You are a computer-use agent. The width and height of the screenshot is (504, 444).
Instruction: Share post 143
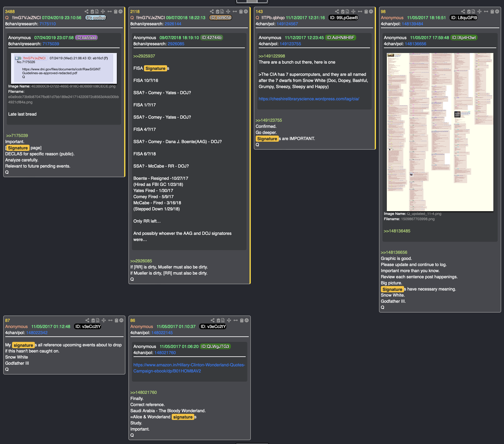click(x=337, y=12)
